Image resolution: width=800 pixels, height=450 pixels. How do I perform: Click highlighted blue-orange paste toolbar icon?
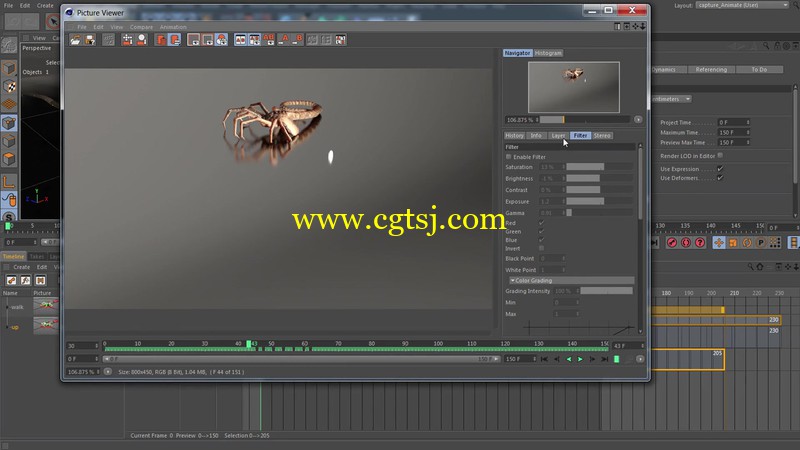[x=174, y=40]
